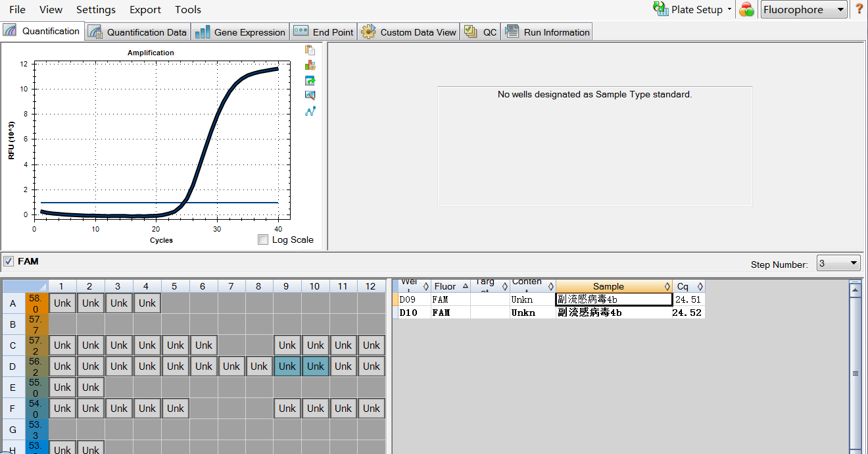This screenshot has height=454, width=868.
Task: Toggle the FAM fluorophore checkbox
Action: point(9,261)
